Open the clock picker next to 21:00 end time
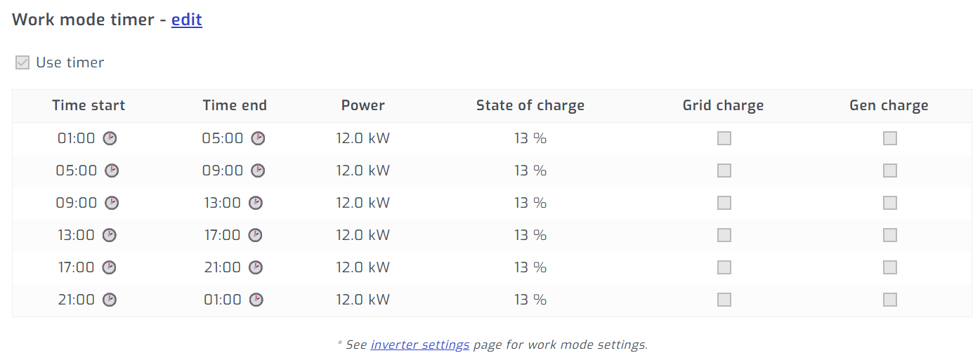Image resolution: width=980 pixels, height=360 pixels. [x=256, y=267]
